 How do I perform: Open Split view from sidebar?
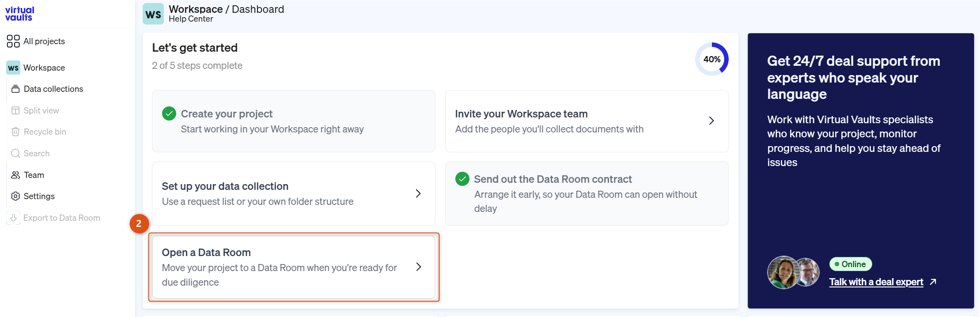41,110
